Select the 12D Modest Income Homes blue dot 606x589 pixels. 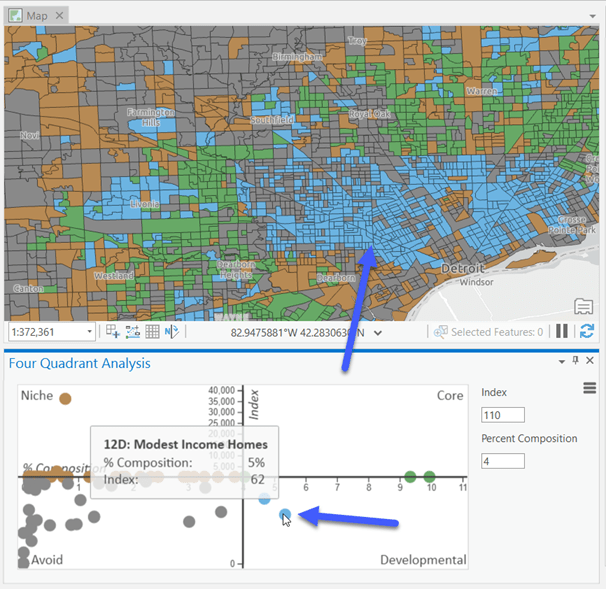pyautogui.click(x=285, y=514)
